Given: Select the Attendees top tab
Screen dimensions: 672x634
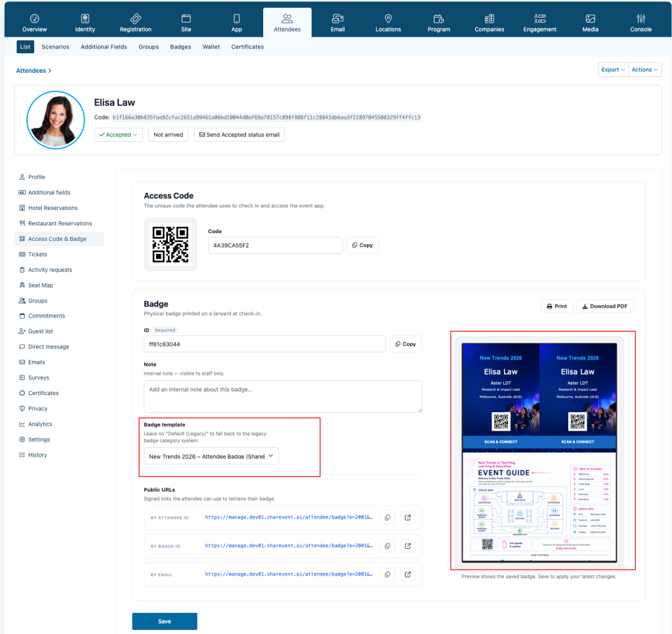Looking at the screenshot, I should [x=287, y=23].
